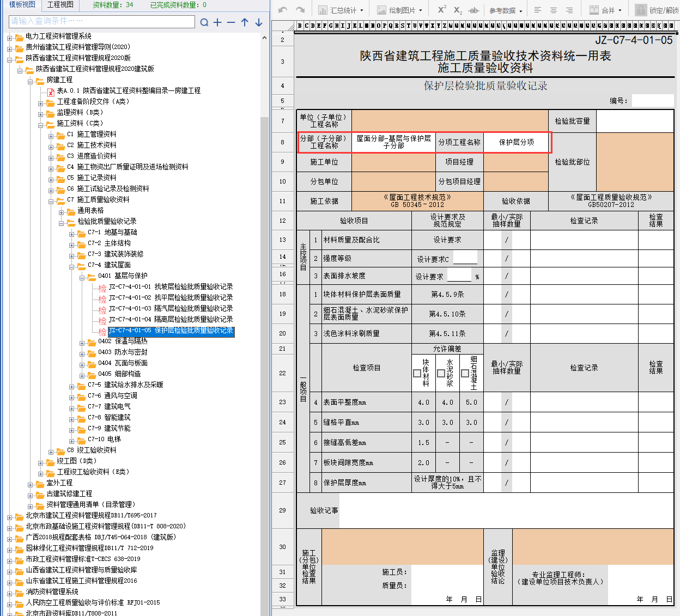Click the search magnifier icon
Image resolution: width=680 pixels, height=616 pixels.
(204, 22)
